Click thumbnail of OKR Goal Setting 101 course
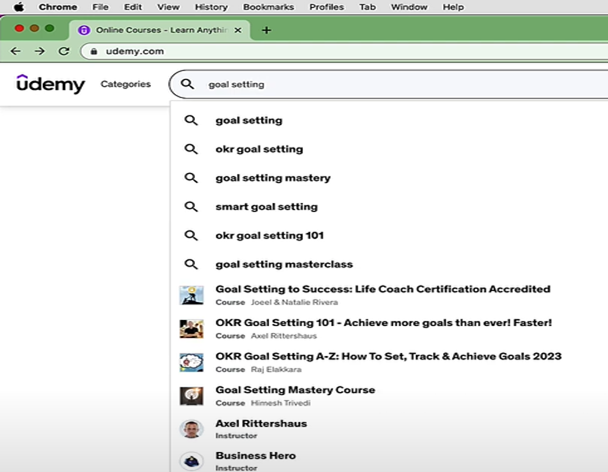This screenshot has width=608, height=472. 192,329
